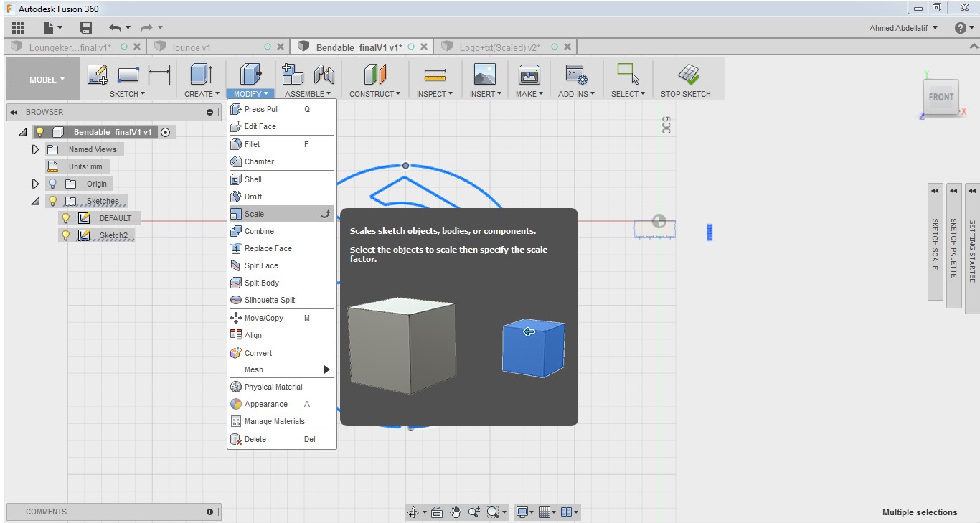
Task: Toggle visibility bulb of Sketches folder
Action: pos(52,201)
